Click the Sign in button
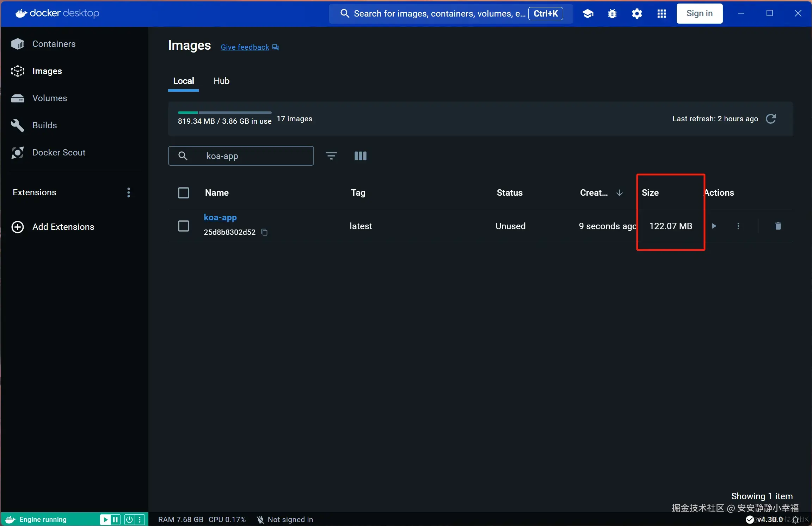 pos(700,14)
